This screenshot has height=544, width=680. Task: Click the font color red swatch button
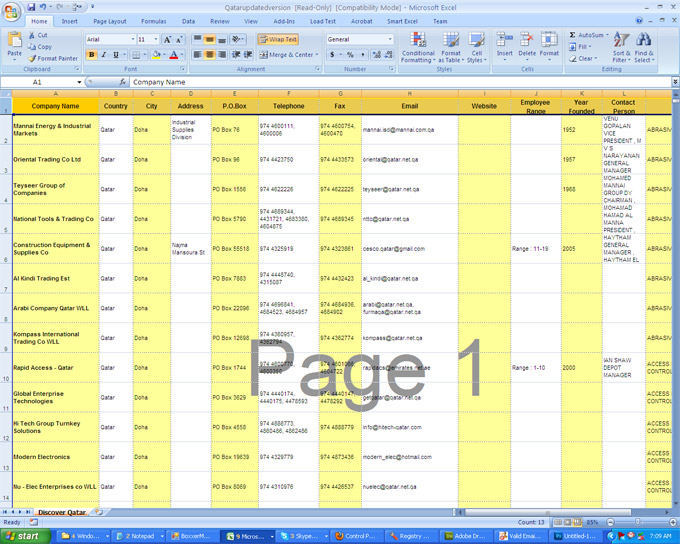click(x=173, y=55)
